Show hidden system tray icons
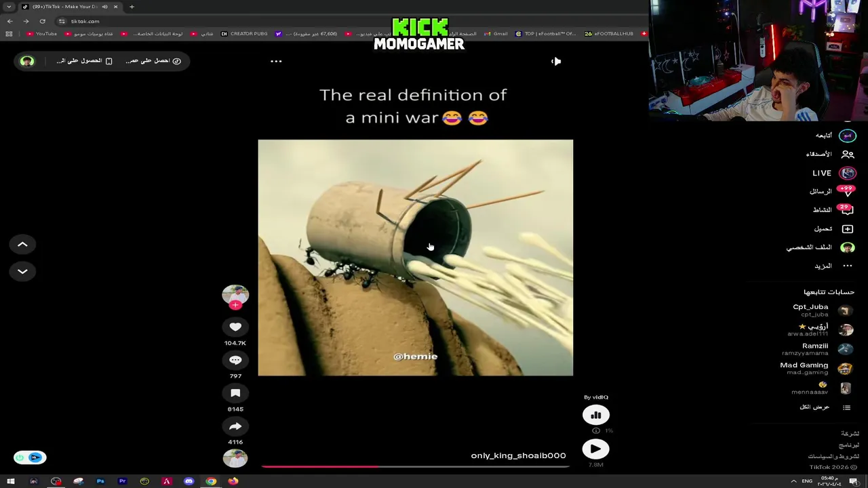Image resolution: width=868 pixels, height=488 pixels. click(x=793, y=481)
